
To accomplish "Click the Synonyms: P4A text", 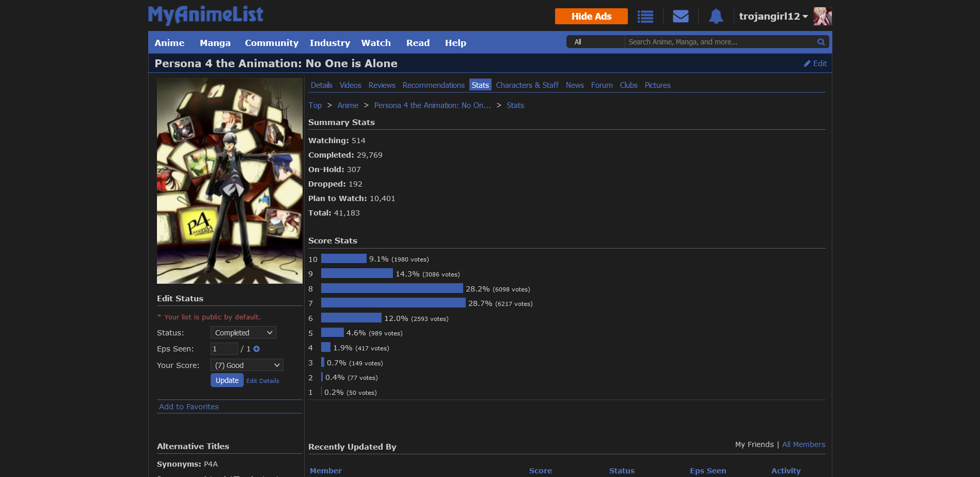I will (187, 464).
